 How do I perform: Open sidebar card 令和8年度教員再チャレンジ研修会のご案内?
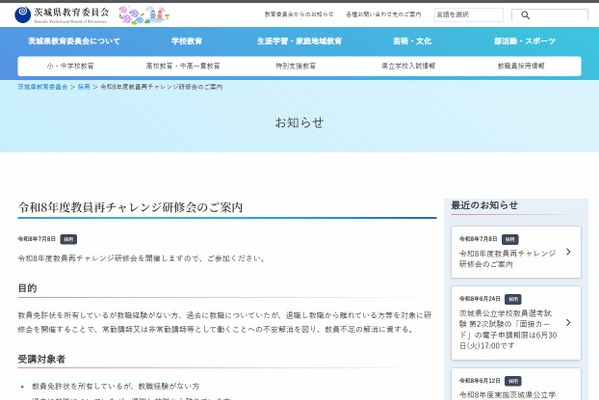(516, 252)
